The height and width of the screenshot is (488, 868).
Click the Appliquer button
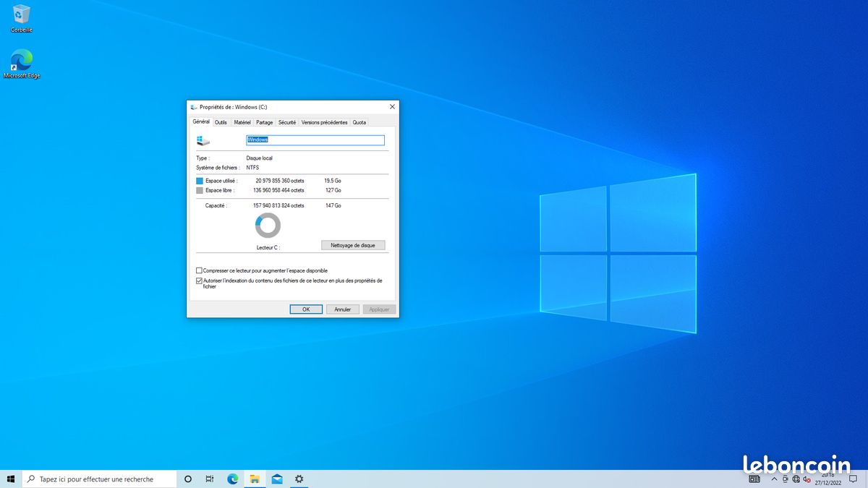(x=379, y=309)
